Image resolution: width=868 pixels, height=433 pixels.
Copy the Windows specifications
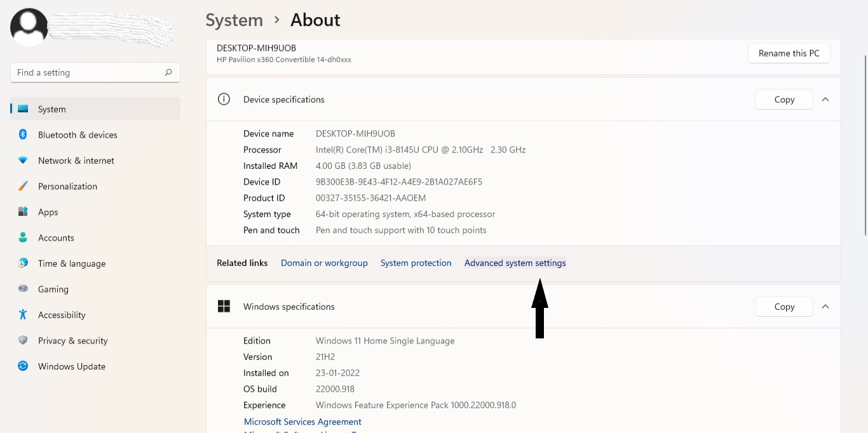[x=784, y=307]
